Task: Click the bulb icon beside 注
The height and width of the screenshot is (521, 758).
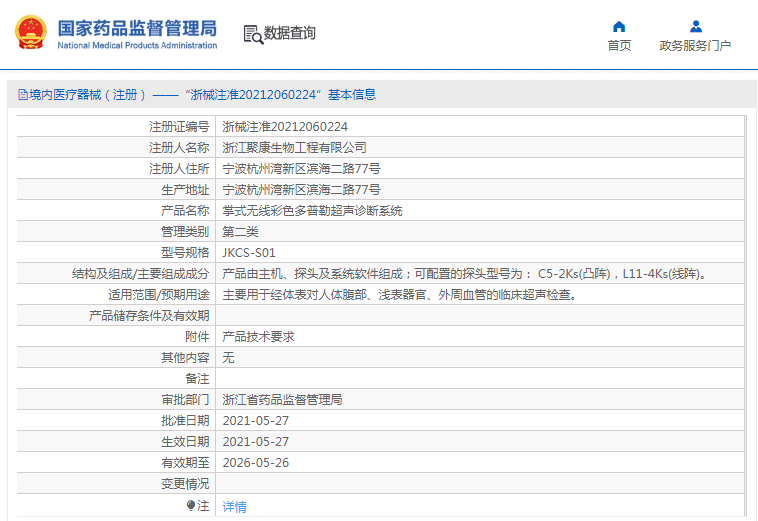Action: click(x=191, y=506)
